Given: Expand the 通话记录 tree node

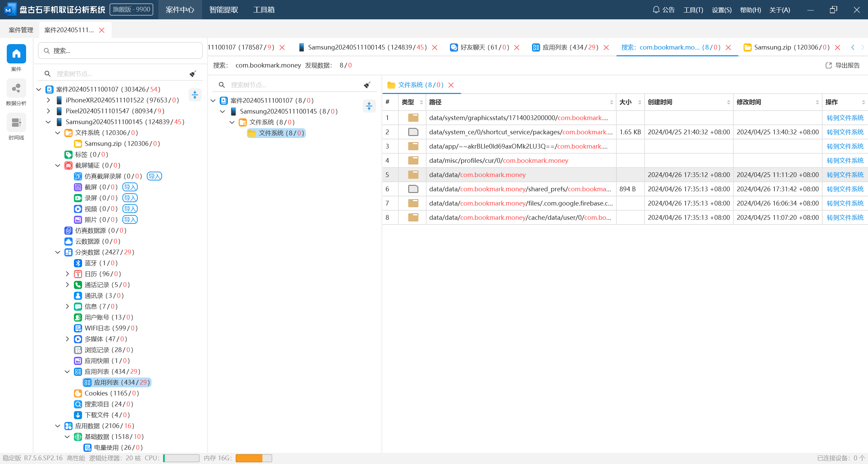Looking at the screenshot, I should 67,285.
